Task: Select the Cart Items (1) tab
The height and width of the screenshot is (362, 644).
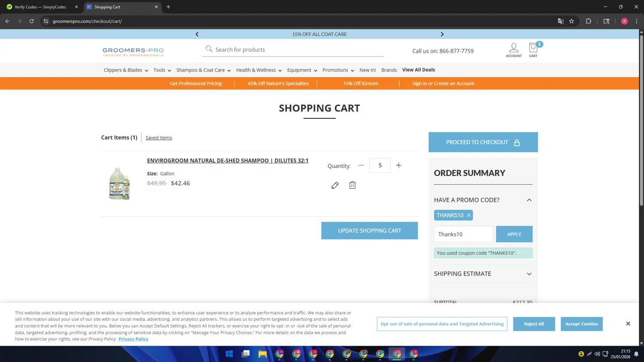Action: (119, 137)
